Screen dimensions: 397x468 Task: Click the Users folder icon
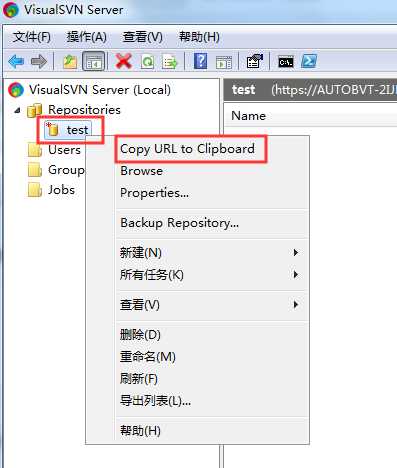pyautogui.click(x=35, y=150)
